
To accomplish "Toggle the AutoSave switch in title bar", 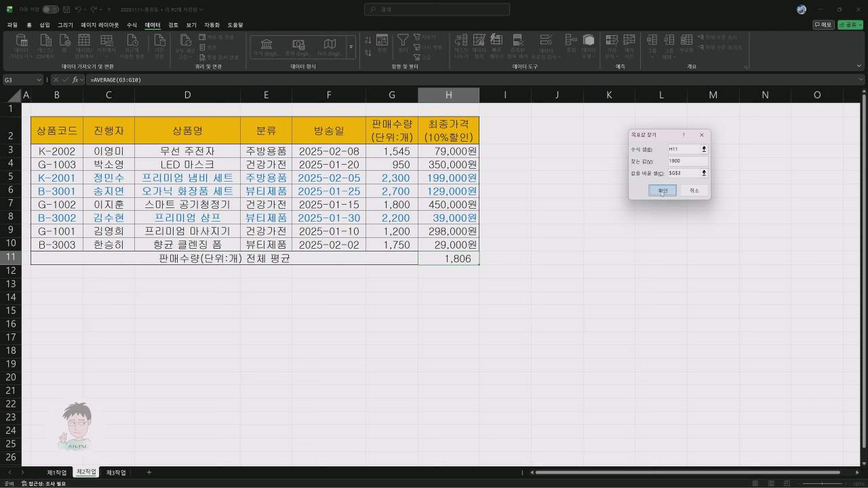I will (50, 9).
